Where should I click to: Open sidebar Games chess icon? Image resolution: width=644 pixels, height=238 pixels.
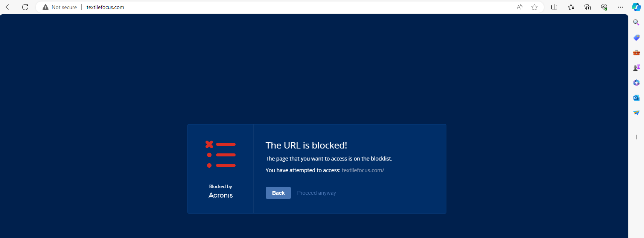[x=636, y=68]
